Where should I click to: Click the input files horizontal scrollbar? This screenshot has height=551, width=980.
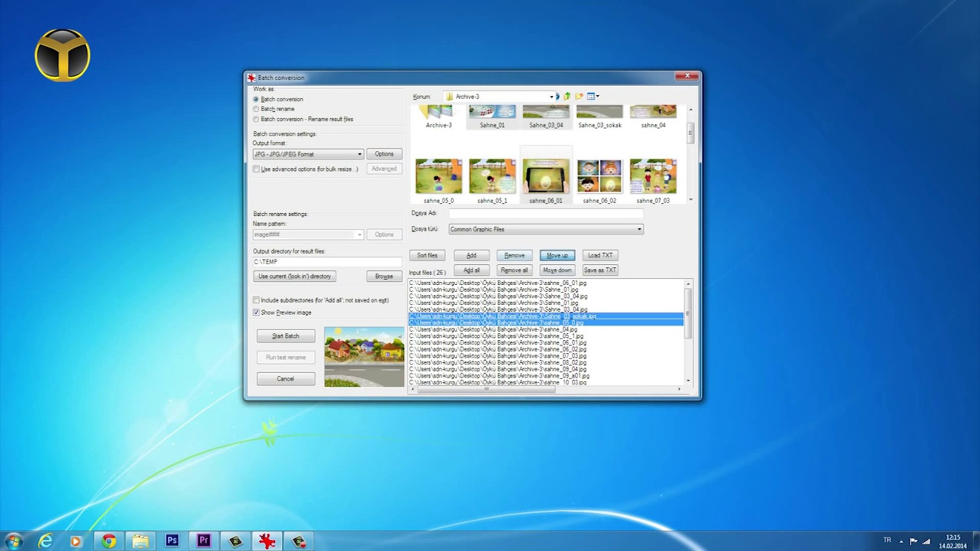pos(486,389)
